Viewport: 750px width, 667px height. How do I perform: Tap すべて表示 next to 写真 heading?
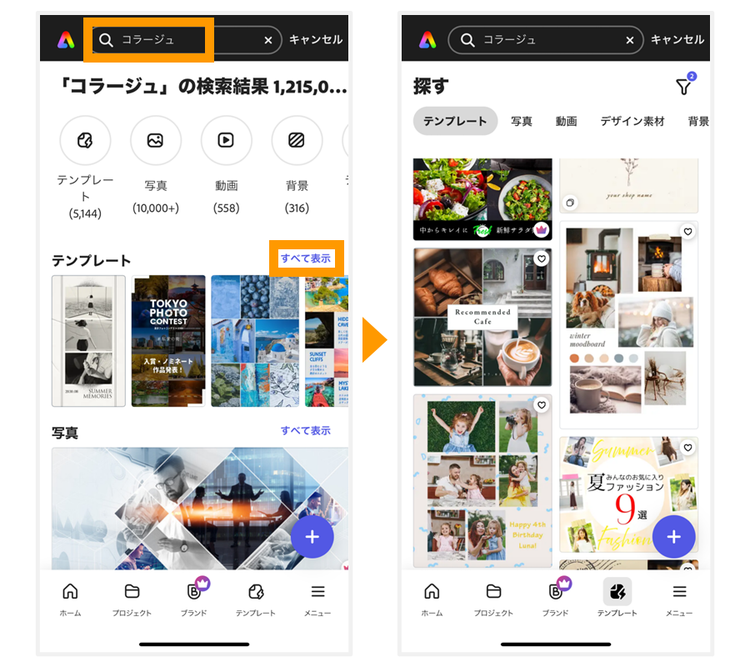coord(306,430)
